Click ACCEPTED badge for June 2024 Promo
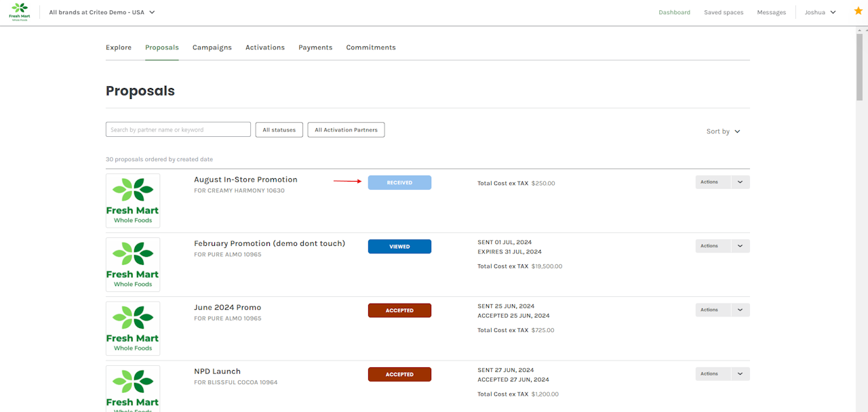 (399, 310)
